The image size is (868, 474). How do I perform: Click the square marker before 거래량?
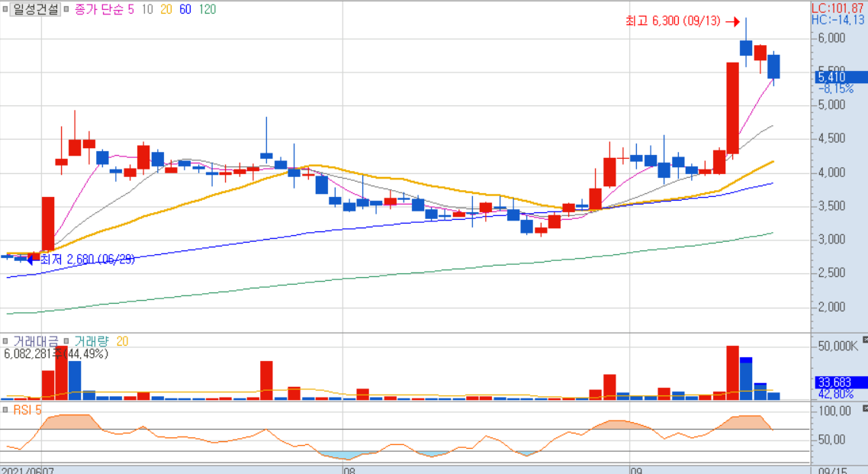[66, 341]
